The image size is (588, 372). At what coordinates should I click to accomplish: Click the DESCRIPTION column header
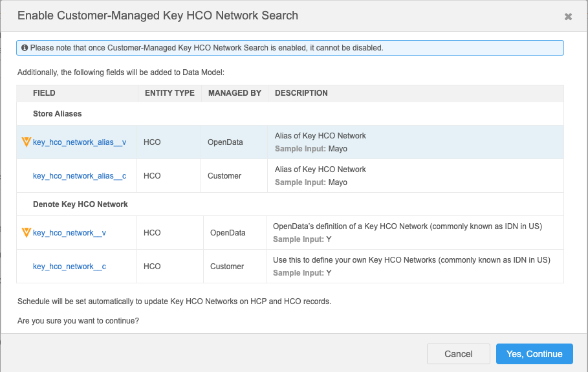[x=301, y=93]
